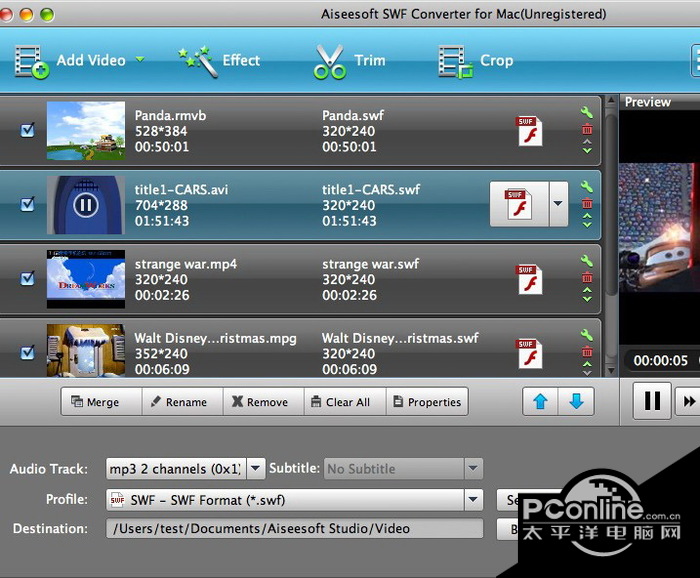Image resolution: width=700 pixels, height=578 pixels.
Task: Open wrench settings for title1-CARS.avi row
Action: click(587, 187)
